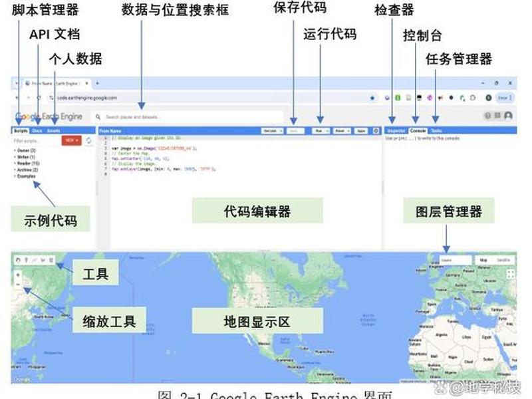The width and height of the screenshot is (532, 399).
Task: Open the dropdown arrow beside Reset
Action: click(348, 130)
